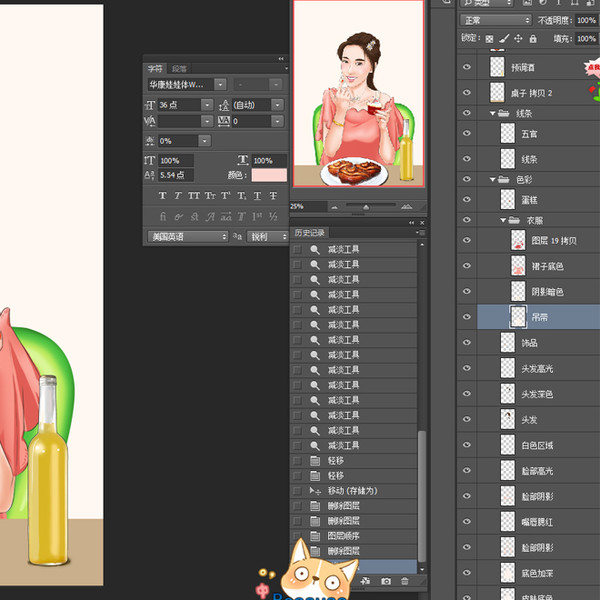Open the 锐利 anti-aliasing dropdown
This screenshot has height=600, width=600.
(x=267, y=237)
